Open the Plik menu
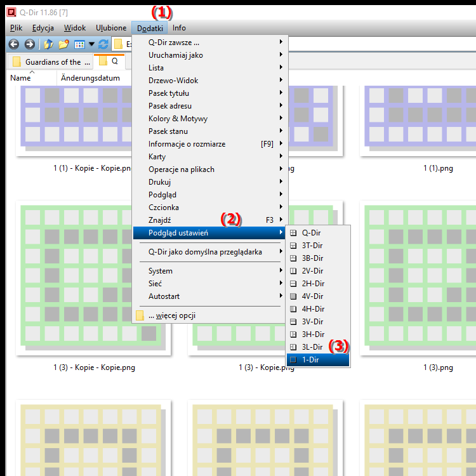476x476 pixels. pos(16,28)
